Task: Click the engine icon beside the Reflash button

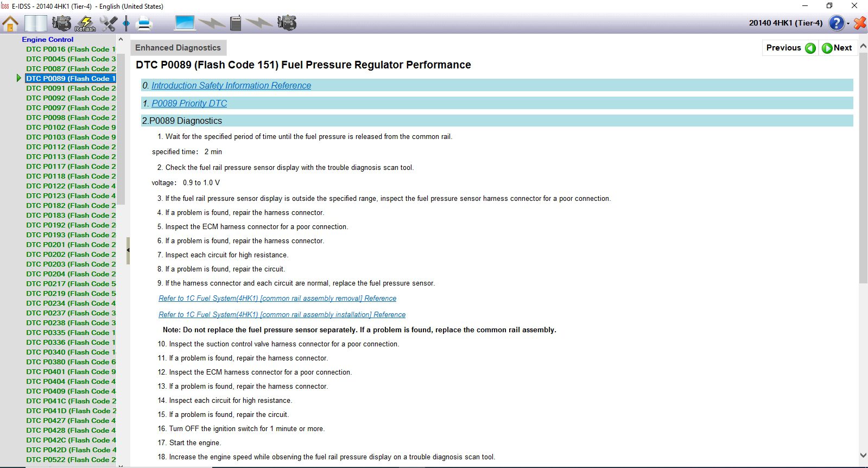Action: [61, 23]
